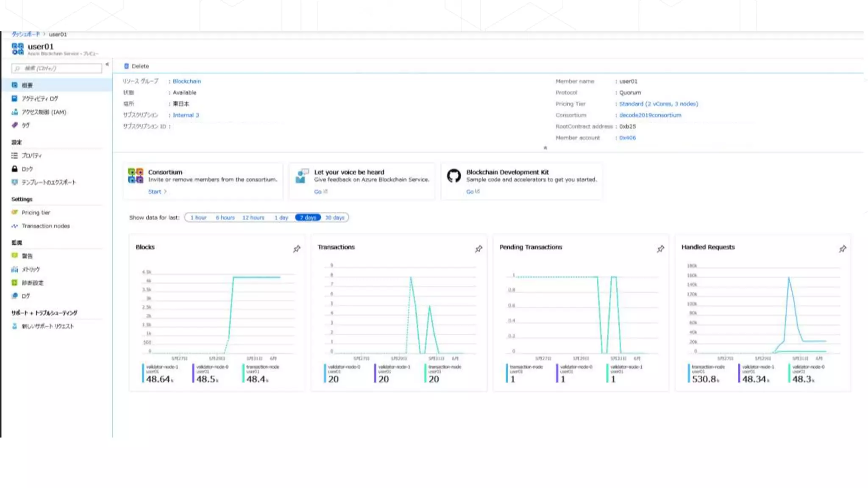Image resolution: width=868 pixels, height=488 pixels.
Task: Collapse the essentials section arrow
Action: click(545, 148)
